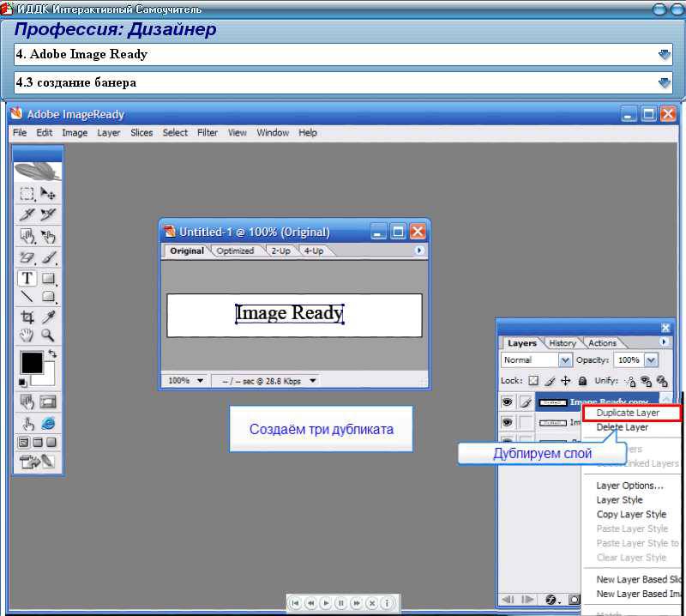The width and height of the screenshot is (686, 616).
Task: Toggle Lock all padlock icon
Action: pos(582,380)
